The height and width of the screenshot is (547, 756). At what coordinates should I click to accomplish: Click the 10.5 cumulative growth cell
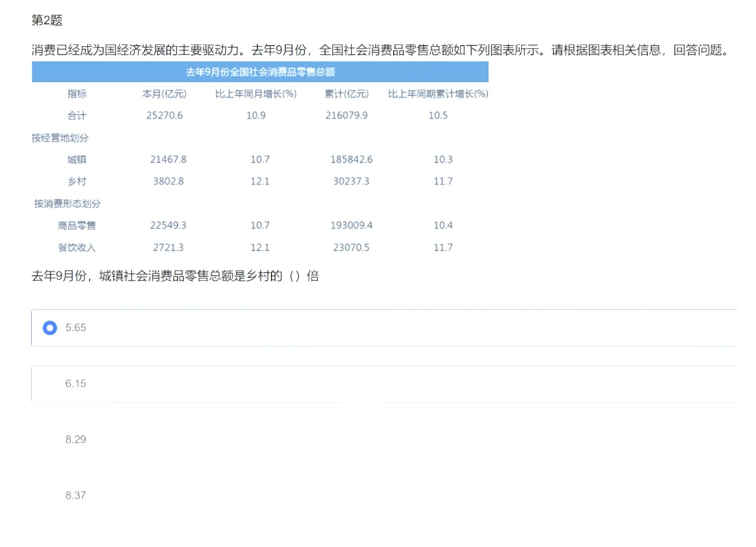tap(438, 116)
